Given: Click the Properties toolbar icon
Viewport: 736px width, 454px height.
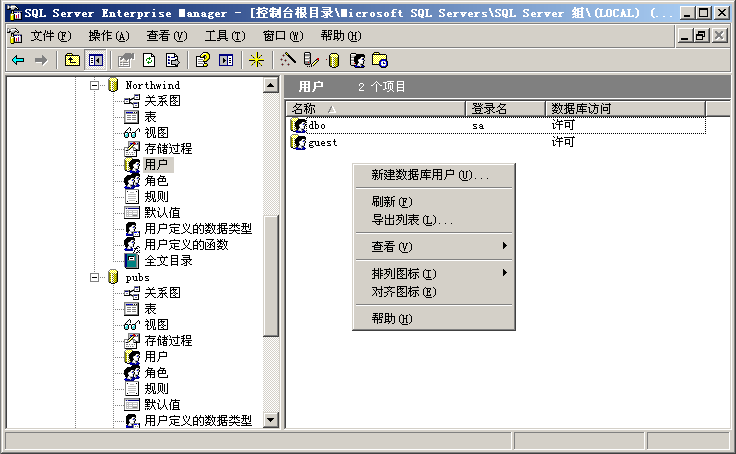Looking at the screenshot, I should click(x=125, y=60).
